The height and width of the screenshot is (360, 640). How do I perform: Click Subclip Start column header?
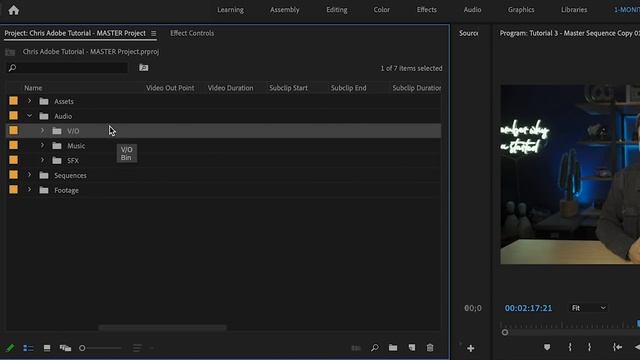288,88
